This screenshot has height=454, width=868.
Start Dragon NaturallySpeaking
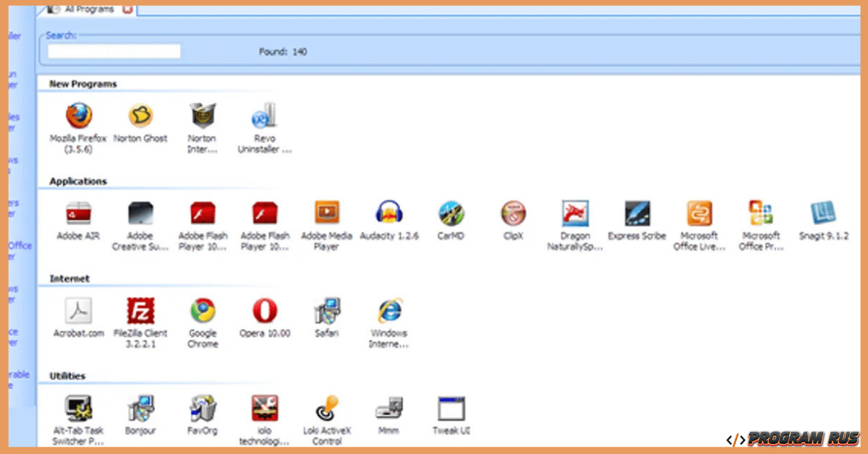pos(574,213)
